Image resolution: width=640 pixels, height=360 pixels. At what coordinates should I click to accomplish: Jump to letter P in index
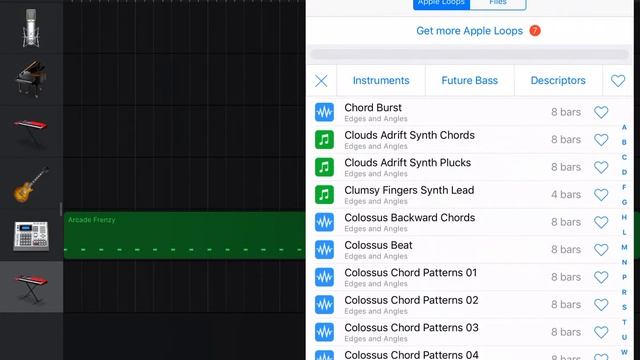(x=624, y=277)
